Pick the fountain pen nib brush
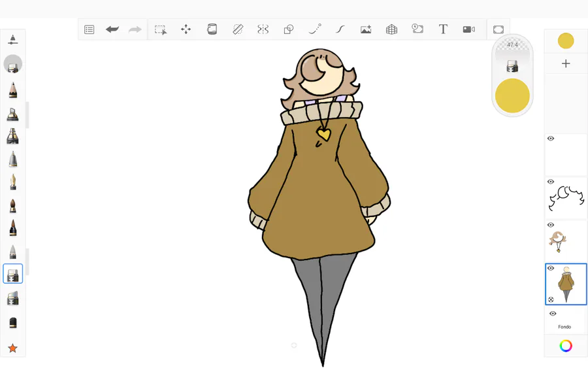This screenshot has width=588, height=368. click(x=13, y=182)
